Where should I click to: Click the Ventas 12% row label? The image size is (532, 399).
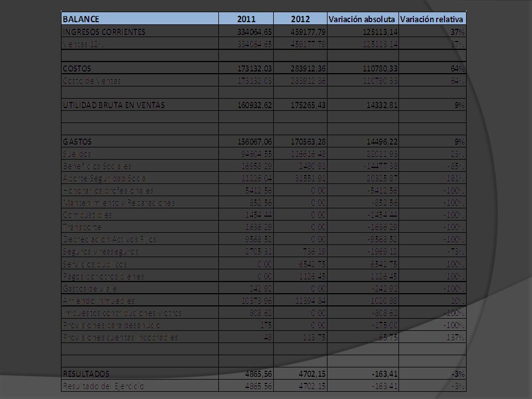click(83, 44)
